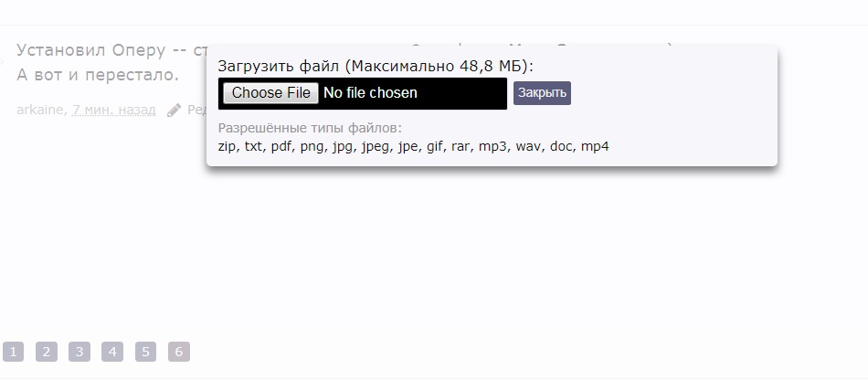This screenshot has height=380, width=868.
Task: Click the pencil edit icon
Action: pyautogui.click(x=174, y=110)
